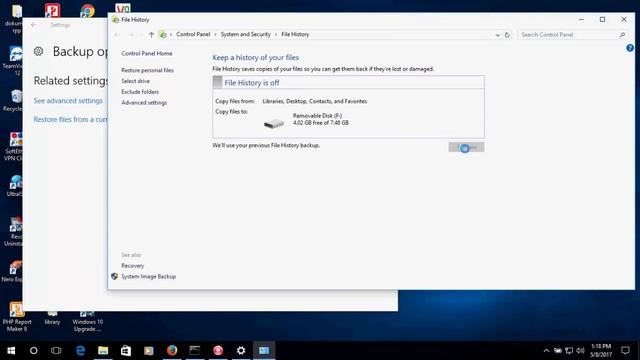640x360 pixels.
Task: Launch Microsoft Edge from the taskbar
Action: [80, 350]
